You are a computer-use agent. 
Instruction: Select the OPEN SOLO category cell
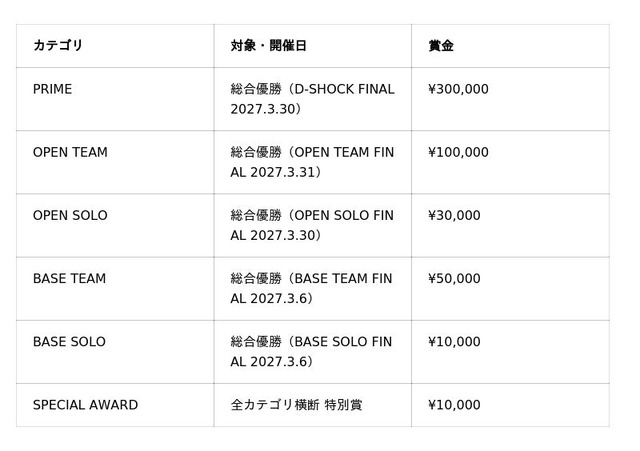(x=115, y=226)
